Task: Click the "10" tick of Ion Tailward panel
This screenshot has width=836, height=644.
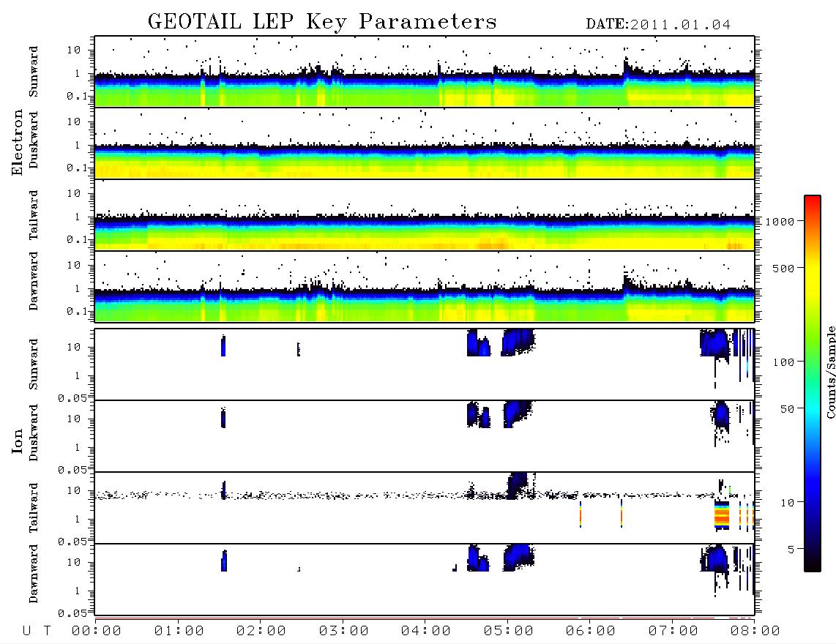Action: click(x=74, y=490)
